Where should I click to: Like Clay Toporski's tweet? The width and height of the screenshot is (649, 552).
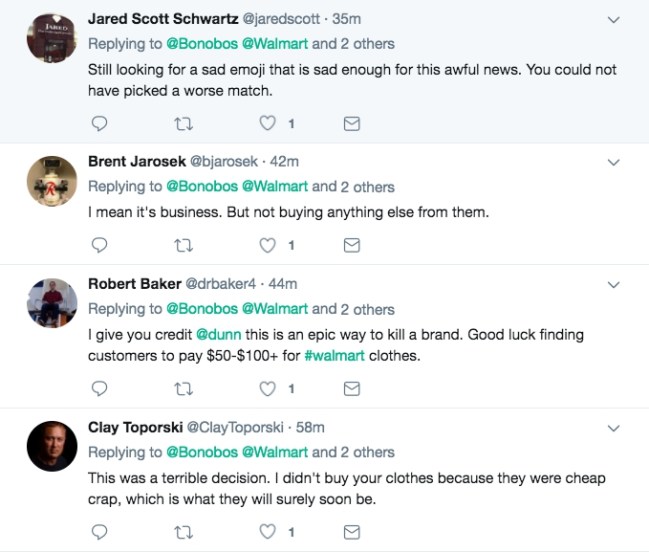[x=267, y=531]
